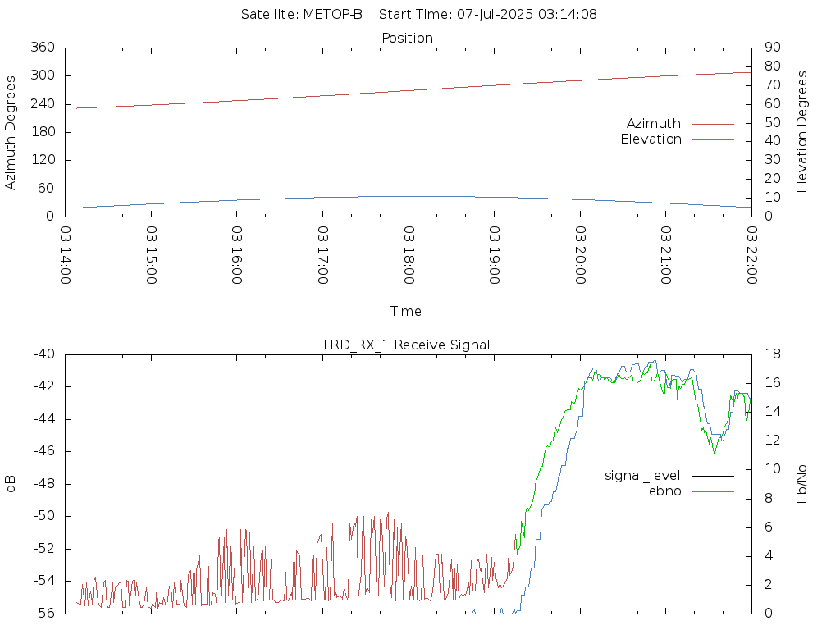Click the 300 azimuth axis value
Screen dimensions: 840x630
click(43, 75)
